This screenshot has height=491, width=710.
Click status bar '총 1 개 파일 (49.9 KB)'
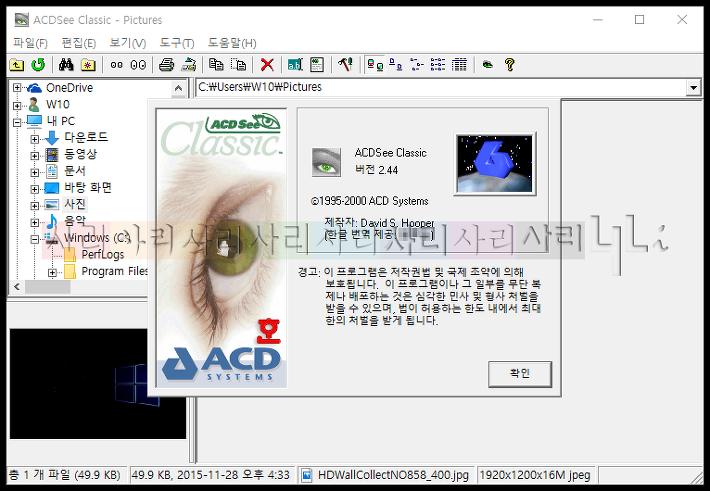(65, 475)
